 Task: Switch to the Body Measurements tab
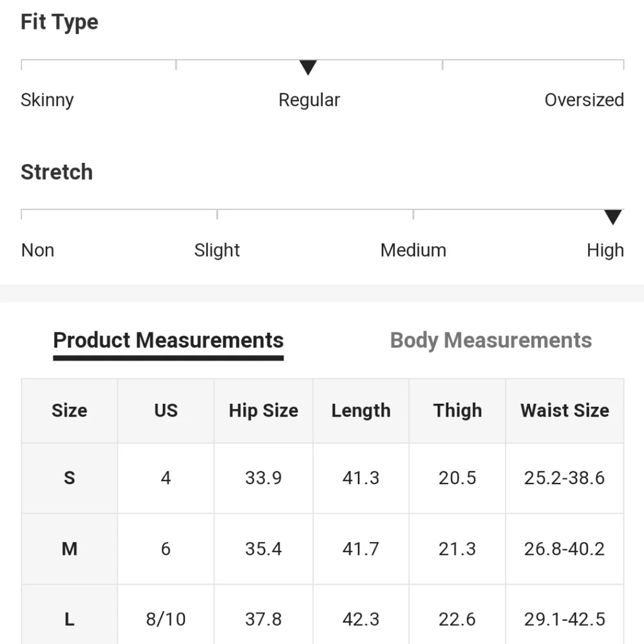[491, 340]
